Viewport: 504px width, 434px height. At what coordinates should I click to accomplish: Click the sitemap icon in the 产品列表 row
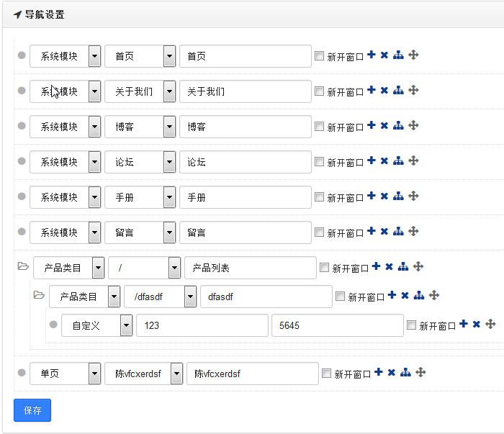[x=403, y=267]
